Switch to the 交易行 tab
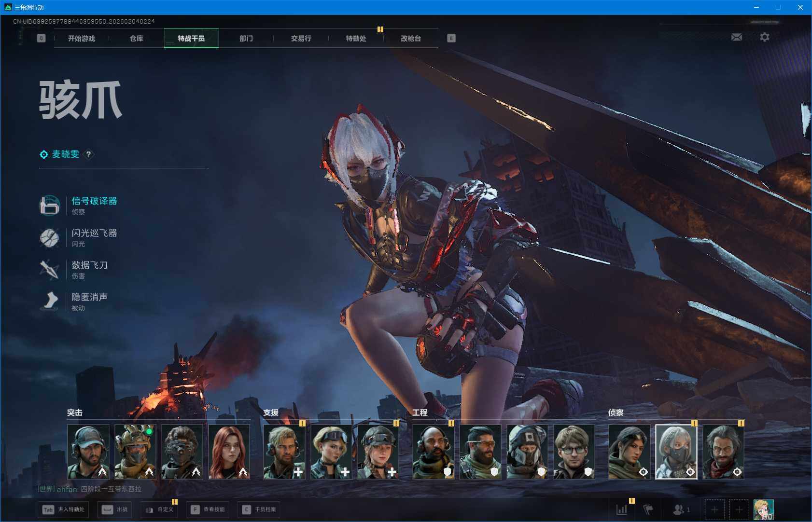812x522 pixels. 301,38
